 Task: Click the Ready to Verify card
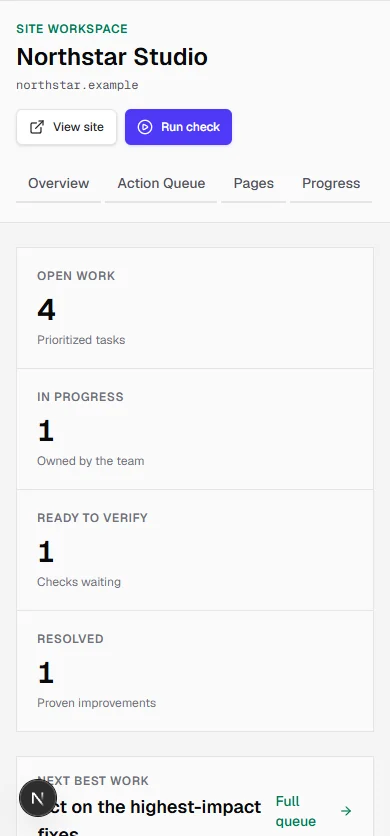point(195,550)
